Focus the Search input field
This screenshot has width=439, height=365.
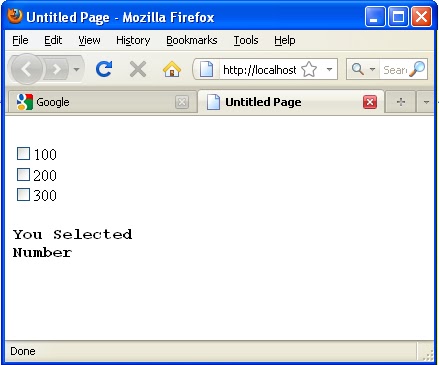point(395,70)
